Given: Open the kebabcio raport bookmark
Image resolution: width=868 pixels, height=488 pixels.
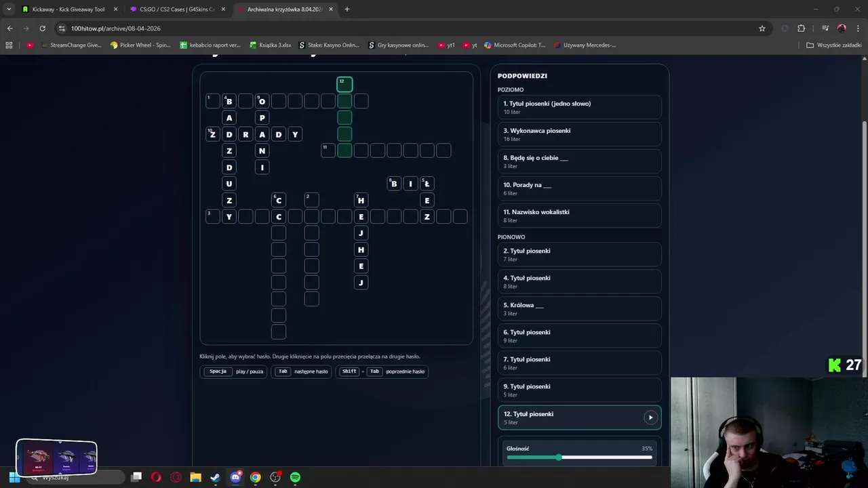Looking at the screenshot, I should (x=210, y=45).
